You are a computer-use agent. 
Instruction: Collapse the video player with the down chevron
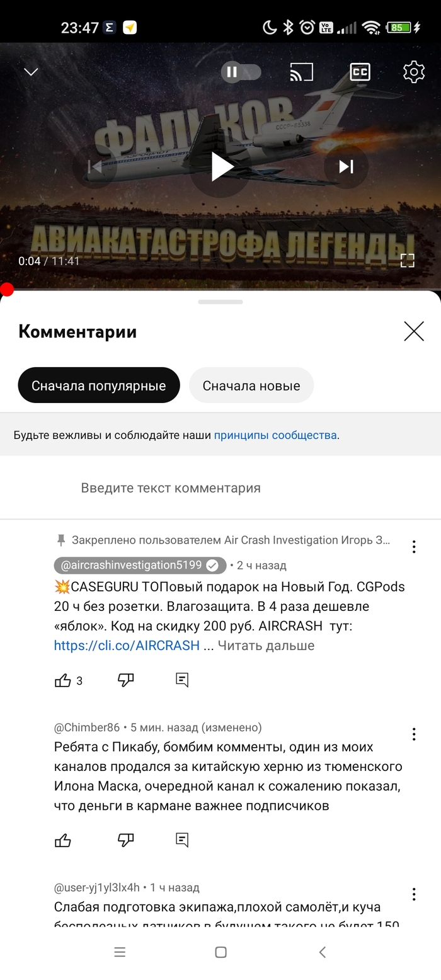click(x=31, y=72)
